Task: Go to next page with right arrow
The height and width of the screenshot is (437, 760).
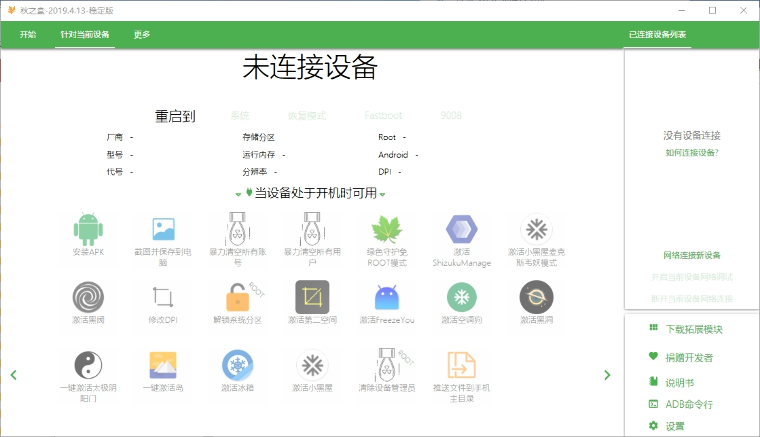Action: [x=607, y=375]
